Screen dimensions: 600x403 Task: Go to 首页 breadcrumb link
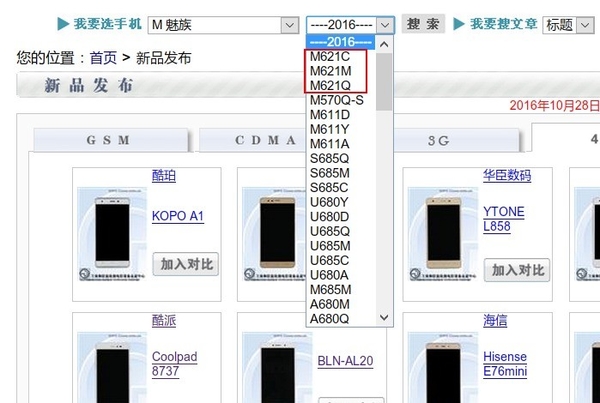(103, 58)
